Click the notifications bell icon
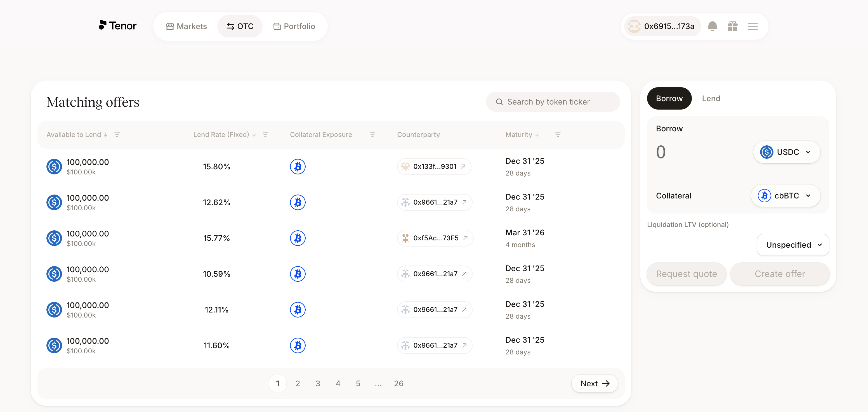The height and width of the screenshot is (412, 868). pyautogui.click(x=712, y=26)
